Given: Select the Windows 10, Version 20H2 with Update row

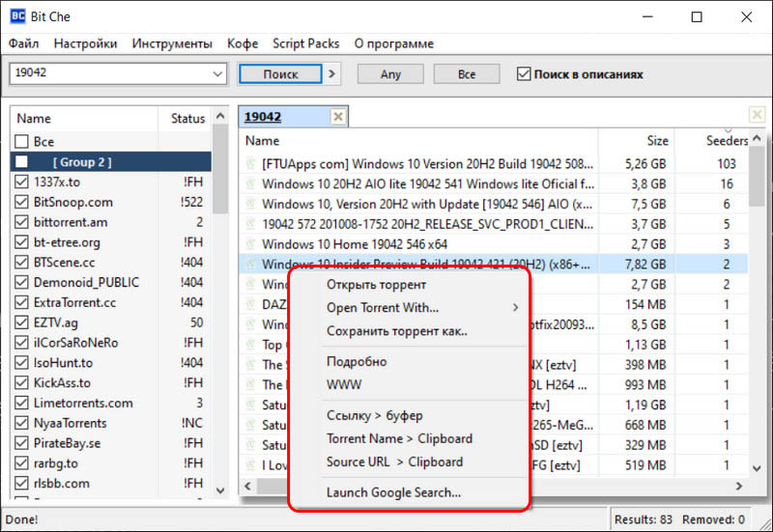Looking at the screenshot, I should tap(493, 204).
